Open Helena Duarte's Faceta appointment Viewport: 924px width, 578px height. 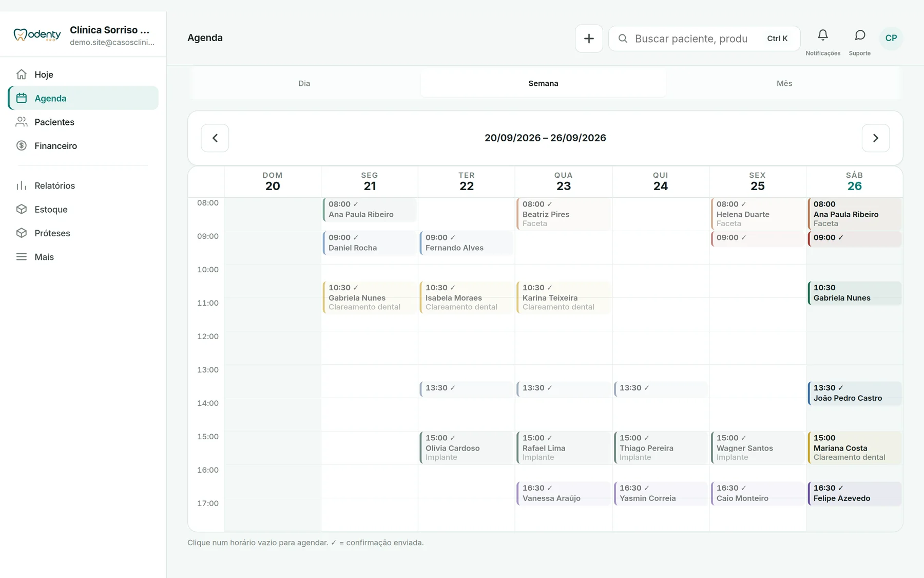point(758,214)
